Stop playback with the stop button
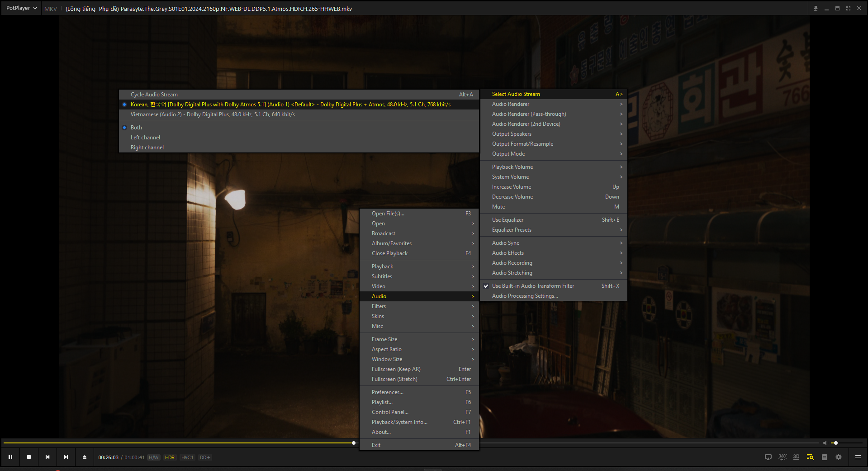Viewport: 868px width, 471px height. pos(29,457)
